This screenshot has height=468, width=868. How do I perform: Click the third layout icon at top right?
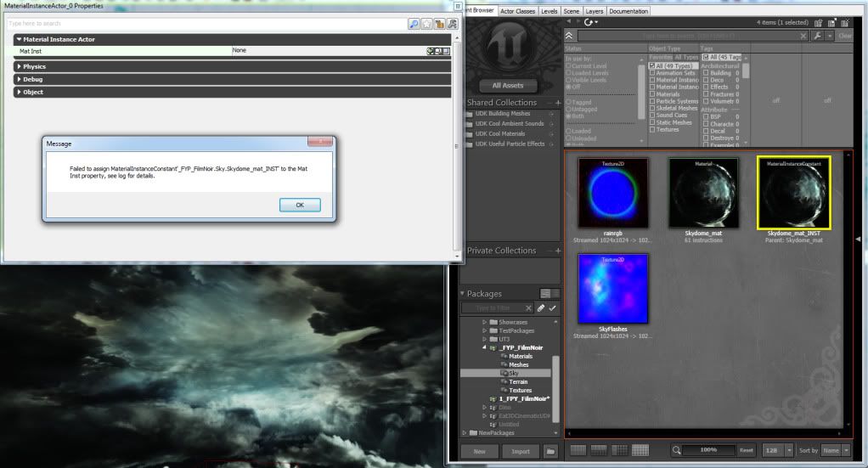click(845, 23)
